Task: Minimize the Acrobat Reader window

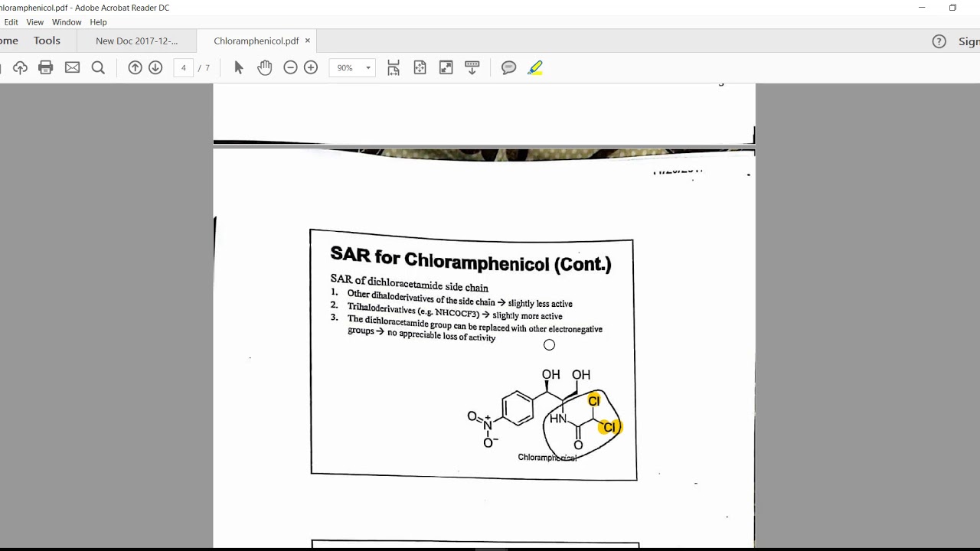Action: (922, 8)
